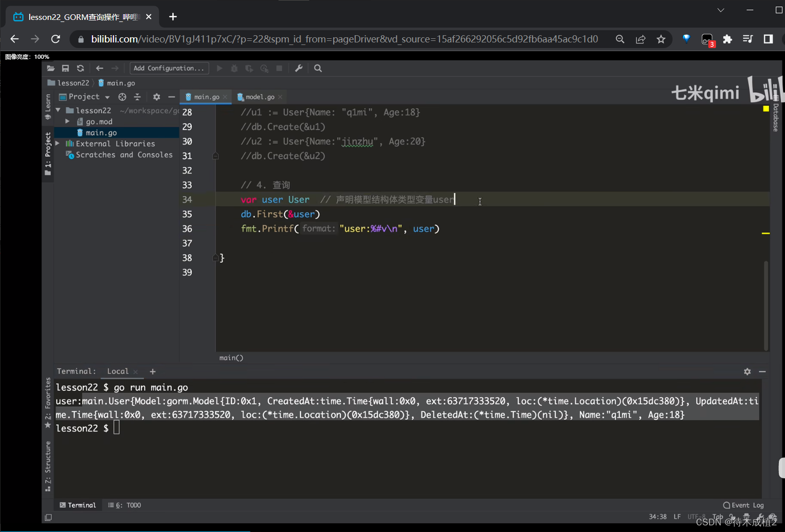Expand External Libraries in project tree
Image resolution: width=785 pixels, height=532 pixels.
58,144
